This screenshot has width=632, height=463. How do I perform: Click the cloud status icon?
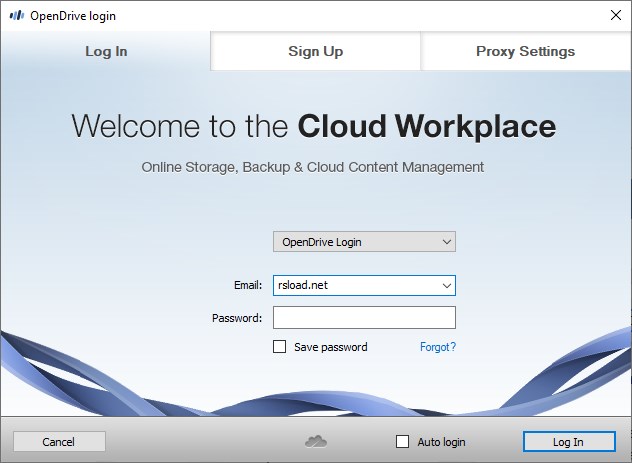coord(316,442)
